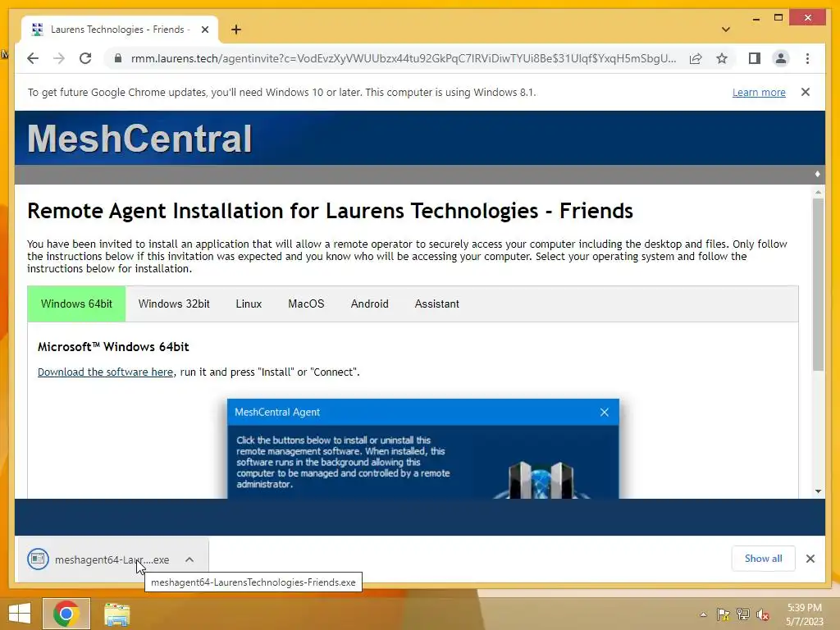Image resolution: width=840 pixels, height=630 pixels.
Task: Switch to the Windows 32bit tab
Action: point(174,304)
